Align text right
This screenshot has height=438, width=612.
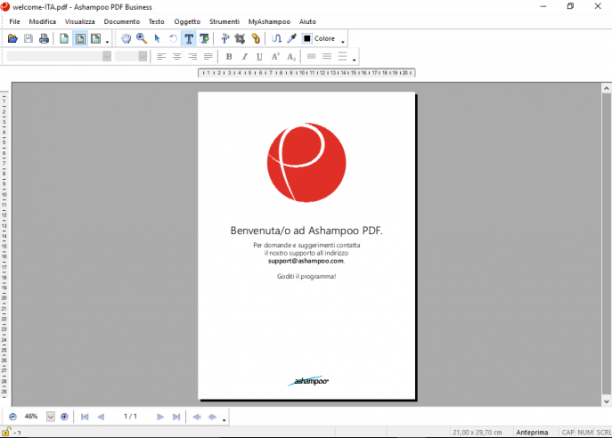pos(192,57)
